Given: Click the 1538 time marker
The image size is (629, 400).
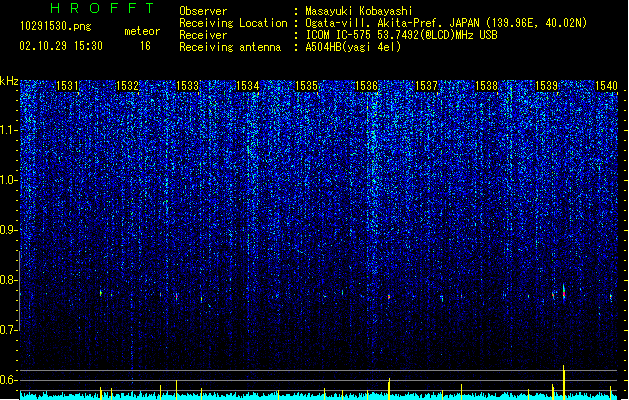Looking at the screenshot, I should (x=486, y=85).
